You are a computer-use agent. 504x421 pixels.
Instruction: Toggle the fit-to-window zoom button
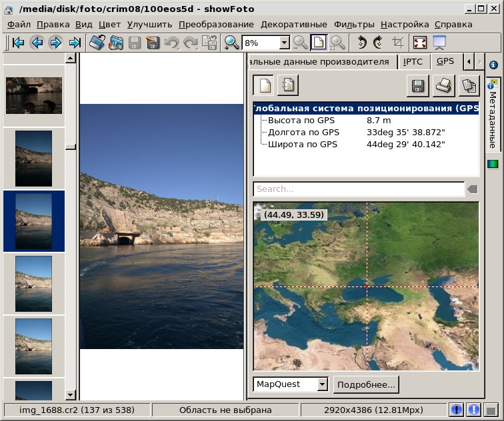[319, 43]
